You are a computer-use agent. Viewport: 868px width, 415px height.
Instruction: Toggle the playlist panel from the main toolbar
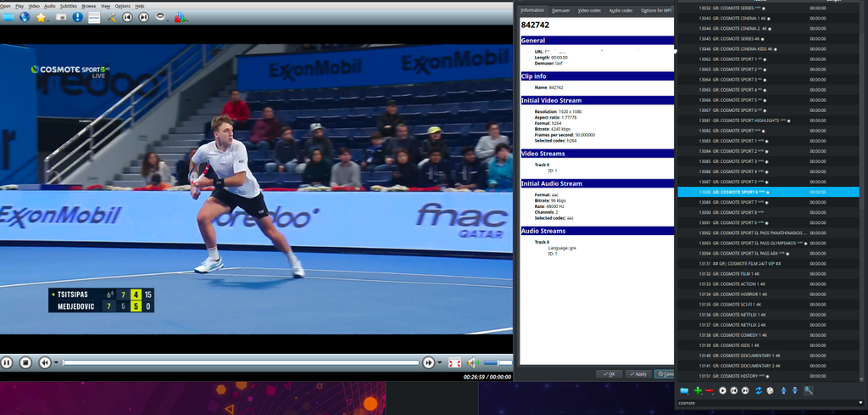[x=94, y=17]
